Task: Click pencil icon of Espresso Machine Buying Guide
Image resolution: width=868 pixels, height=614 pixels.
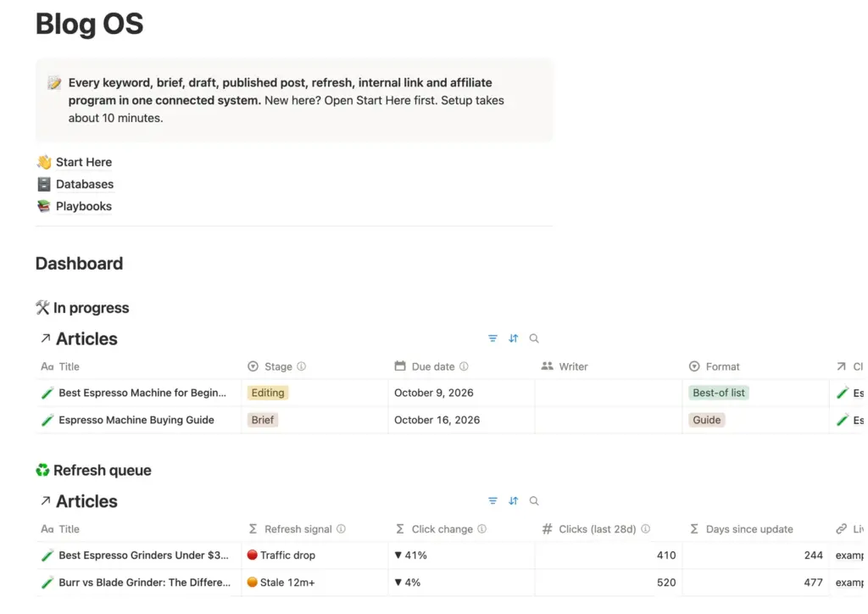Action: tap(47, 421)
